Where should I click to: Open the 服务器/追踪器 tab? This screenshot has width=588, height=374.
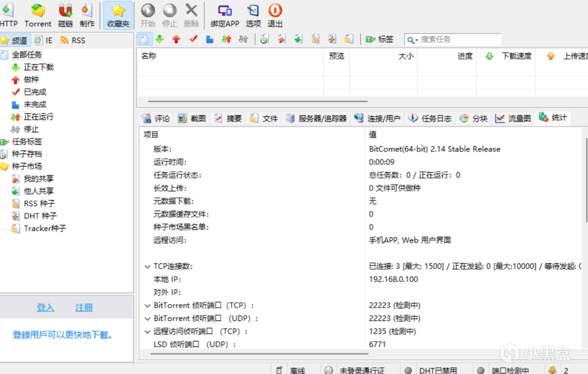(x=316, y=118)
